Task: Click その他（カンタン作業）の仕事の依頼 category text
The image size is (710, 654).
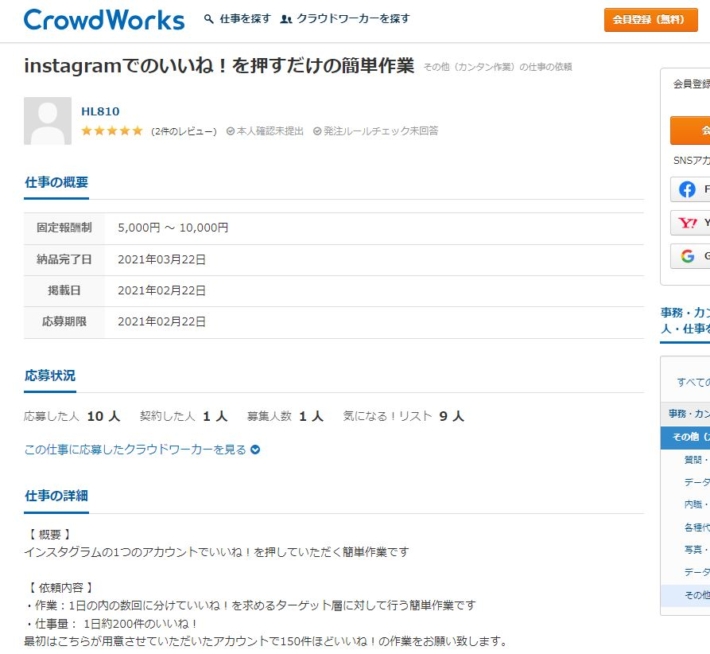Action: point(498,67)
